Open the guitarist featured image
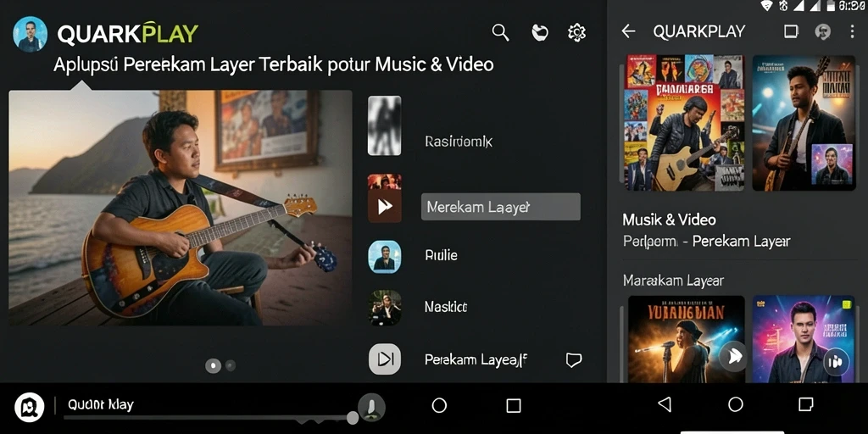Screen dimensions: 868x434 click(181, 208)
